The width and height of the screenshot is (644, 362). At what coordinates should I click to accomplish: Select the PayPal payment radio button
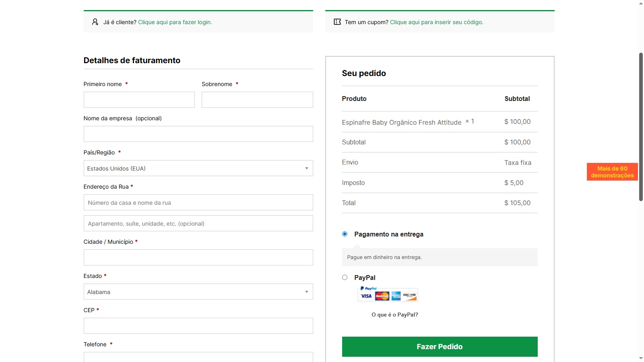click(345, 278)
